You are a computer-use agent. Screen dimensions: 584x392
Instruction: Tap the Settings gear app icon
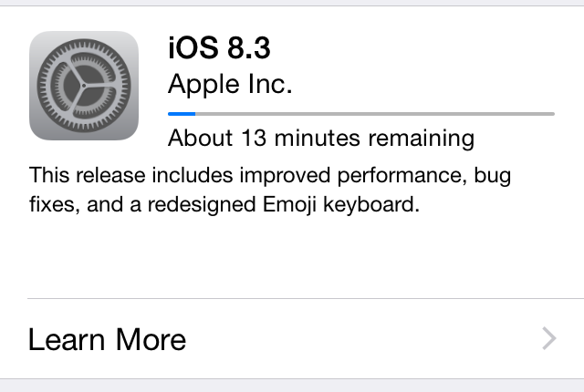[84, 86]
